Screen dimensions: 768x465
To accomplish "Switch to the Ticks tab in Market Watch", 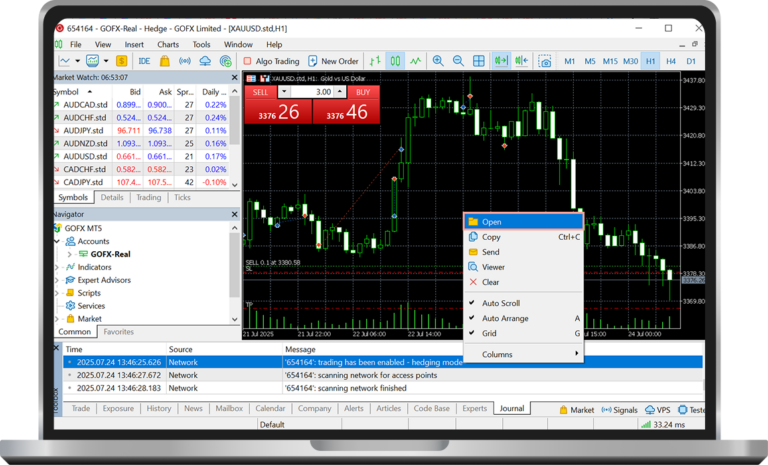I will pos(182,197).
